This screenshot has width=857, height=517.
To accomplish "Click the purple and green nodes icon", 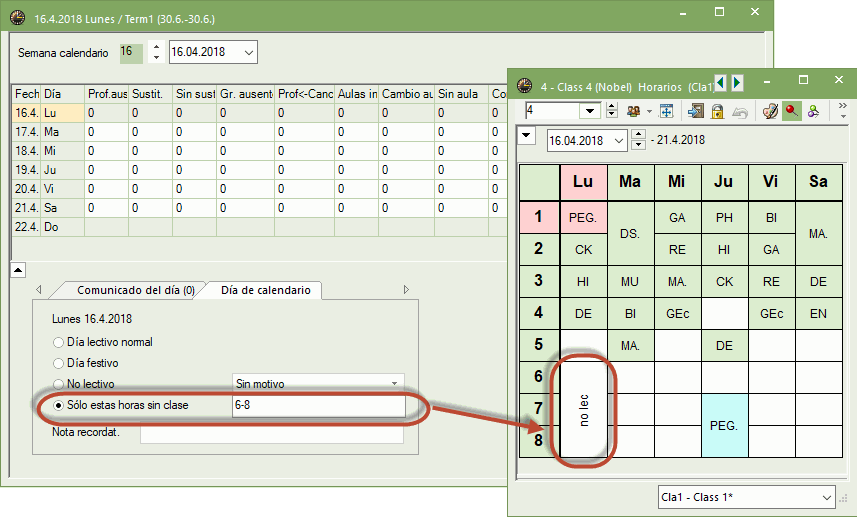I will [x=813, y=111].
